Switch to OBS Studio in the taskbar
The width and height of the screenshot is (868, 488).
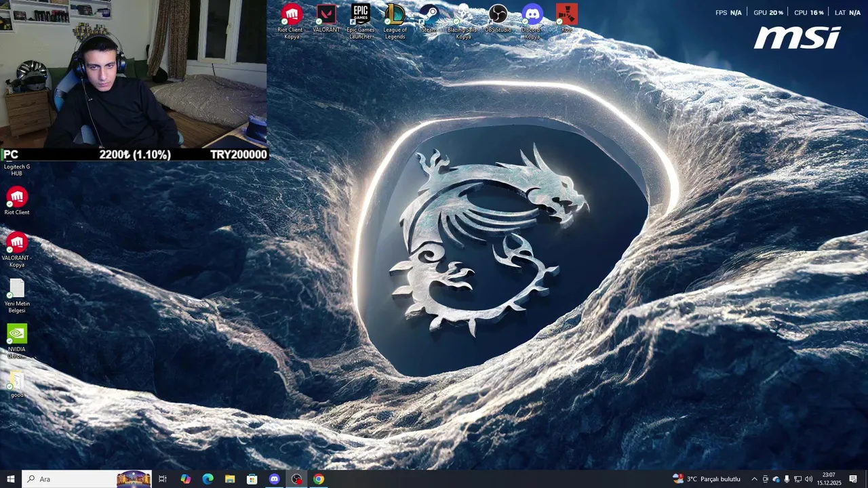[296, 479]
